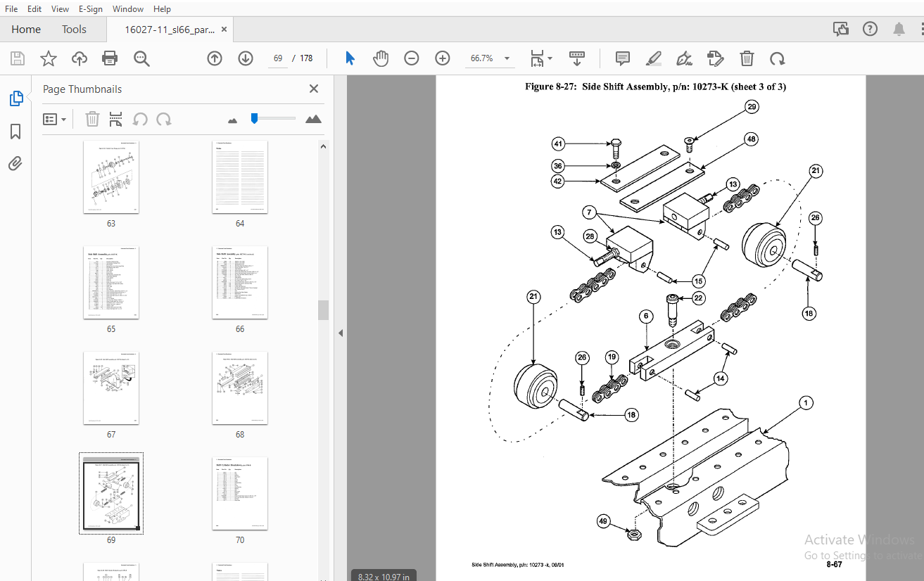Delete selected thumbnail pages
The image size is (924, 581).
click(x=92, y=120)
